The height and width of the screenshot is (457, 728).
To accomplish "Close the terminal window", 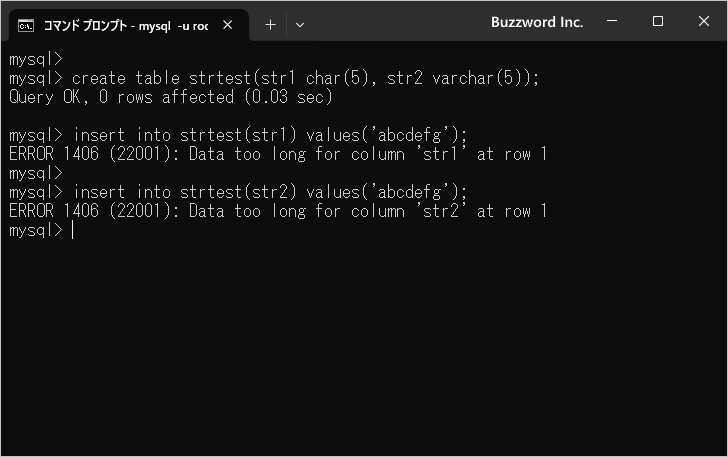I will [704, 21].
